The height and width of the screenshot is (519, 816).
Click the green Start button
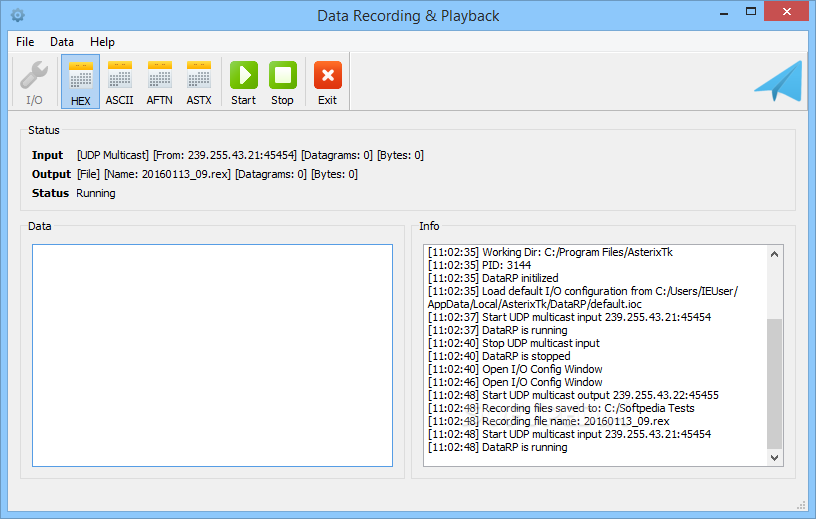click(244, 82)
